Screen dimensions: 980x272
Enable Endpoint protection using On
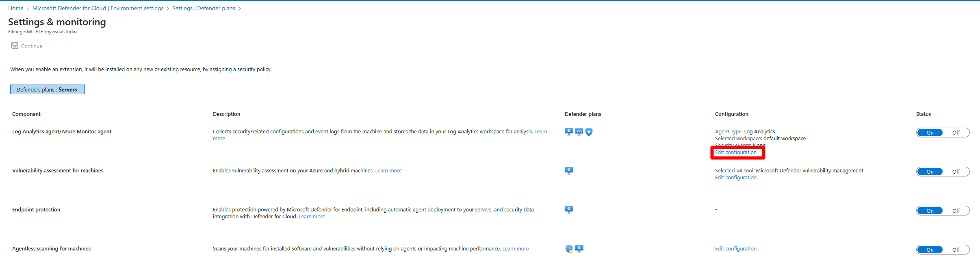(930, 211)
